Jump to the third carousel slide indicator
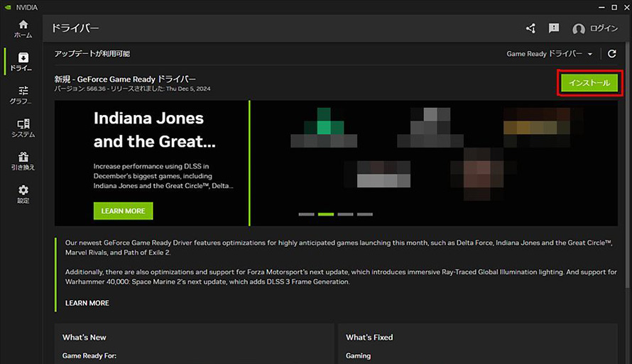The height and width of the screenshot is (364, 632). pyautogui.click(x=345, y=214)
